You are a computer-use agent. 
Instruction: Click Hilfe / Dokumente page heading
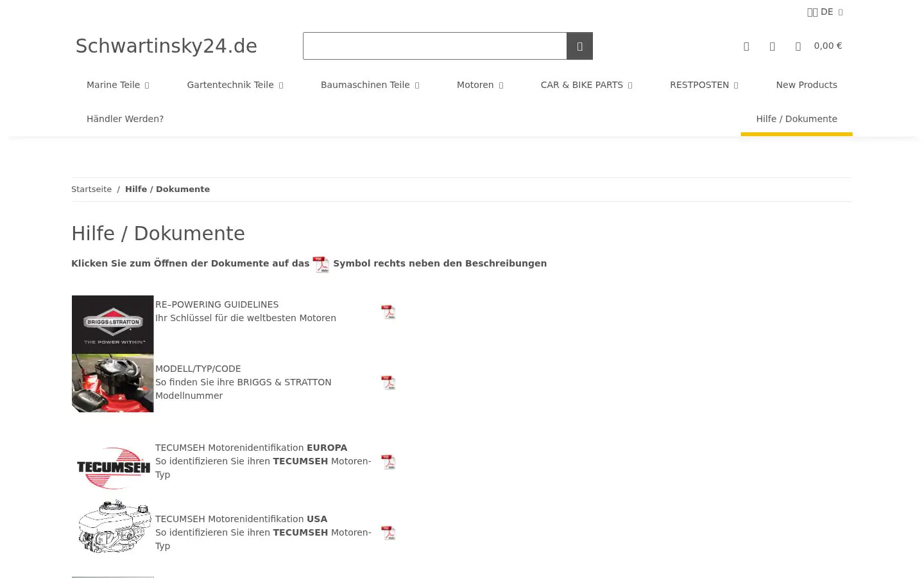158,234
